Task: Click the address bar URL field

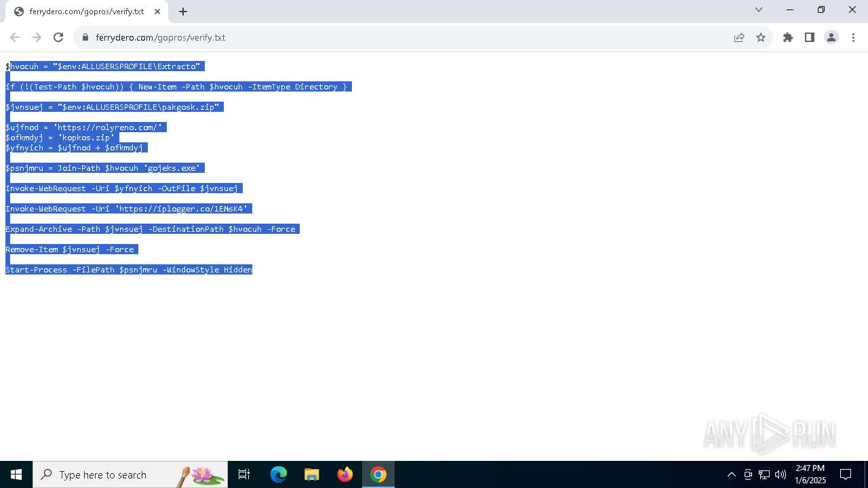Action: 407,37
